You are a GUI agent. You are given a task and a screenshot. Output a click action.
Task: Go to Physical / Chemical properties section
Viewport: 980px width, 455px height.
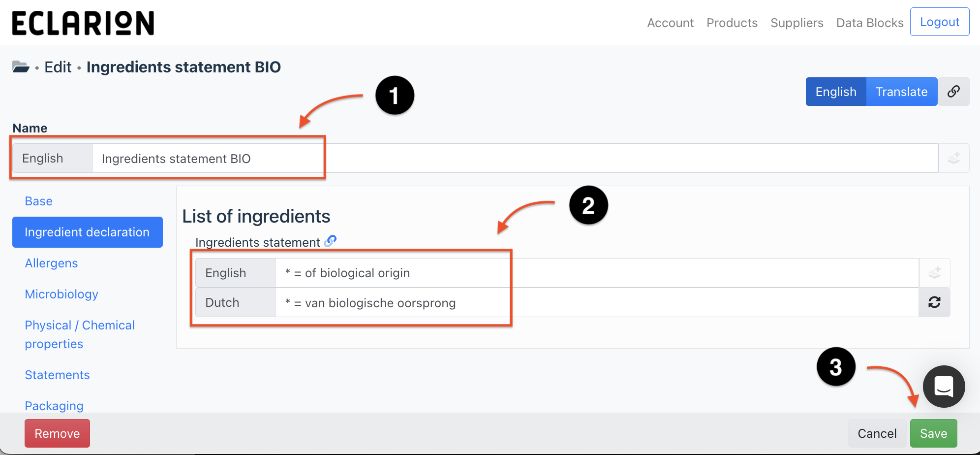[80, 334]
